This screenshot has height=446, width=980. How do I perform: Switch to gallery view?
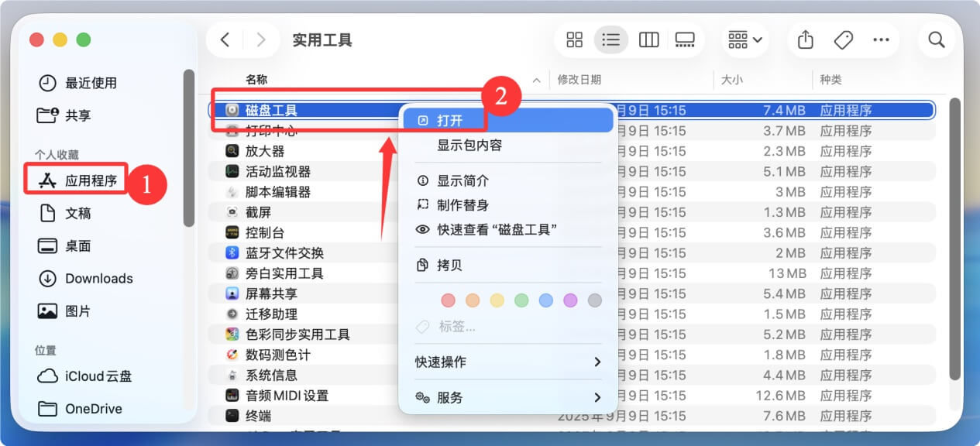point(686,39)
